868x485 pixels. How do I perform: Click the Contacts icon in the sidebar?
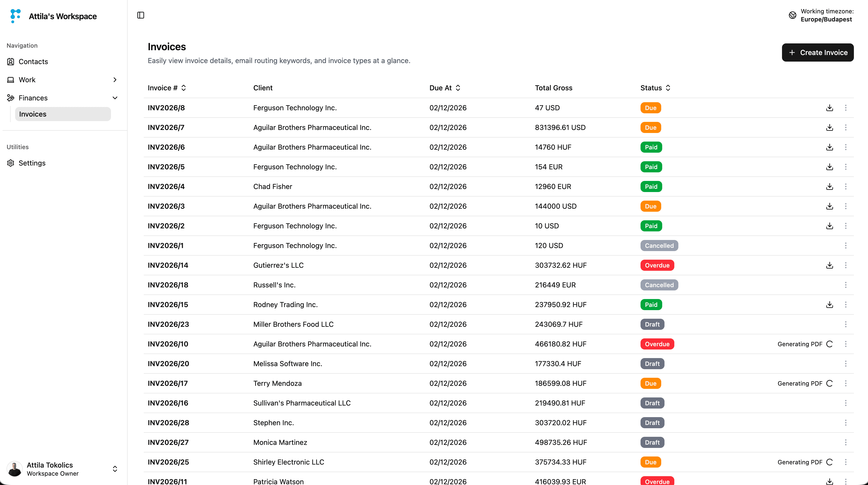[x=10, y=62]
